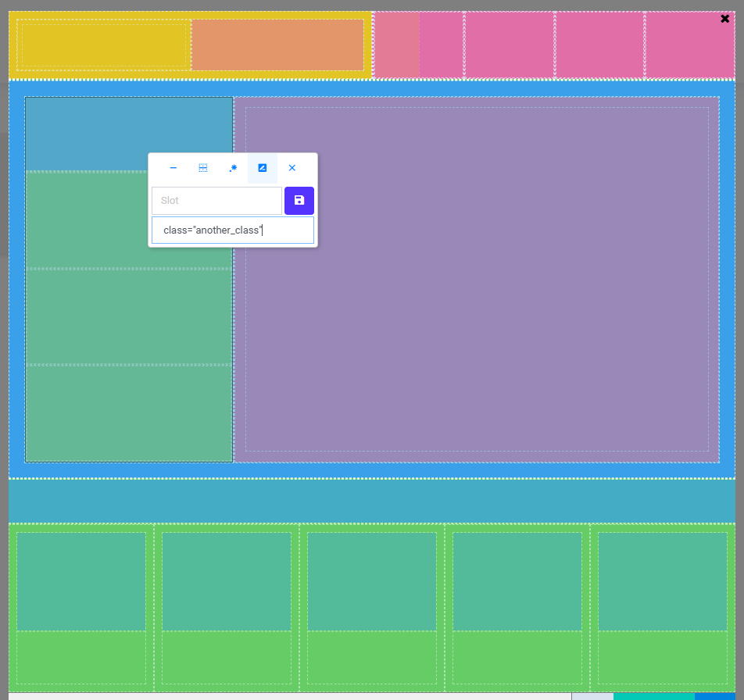Select the bottom green sidebar section

tap(129, 412)
